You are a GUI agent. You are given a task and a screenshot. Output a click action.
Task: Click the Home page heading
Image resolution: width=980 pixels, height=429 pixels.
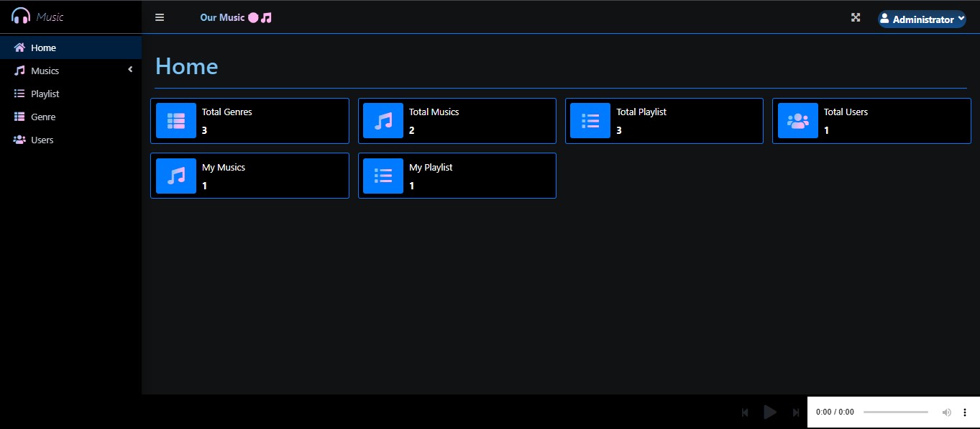(187, 66)
